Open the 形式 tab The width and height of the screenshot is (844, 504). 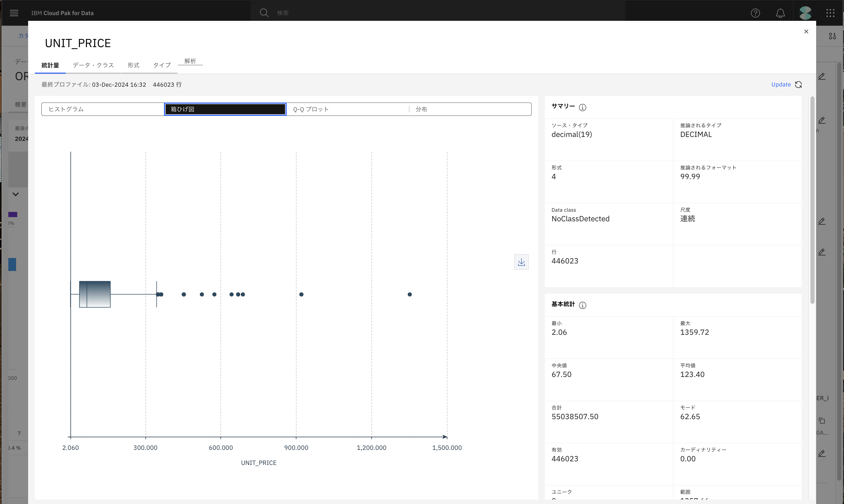click(x=133, y=65)
